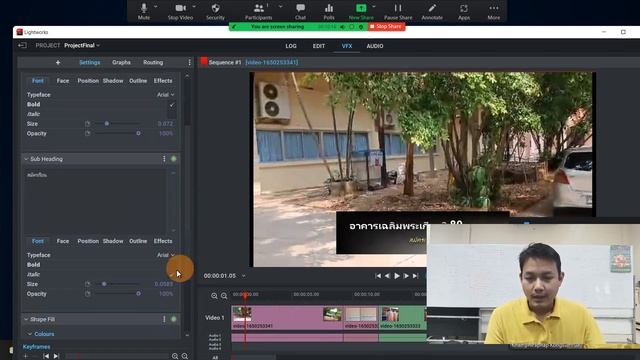Toggle the Italic checkbox below checked Bold
This screenshot has height=360, width=640.
click(x=172, y=114)
